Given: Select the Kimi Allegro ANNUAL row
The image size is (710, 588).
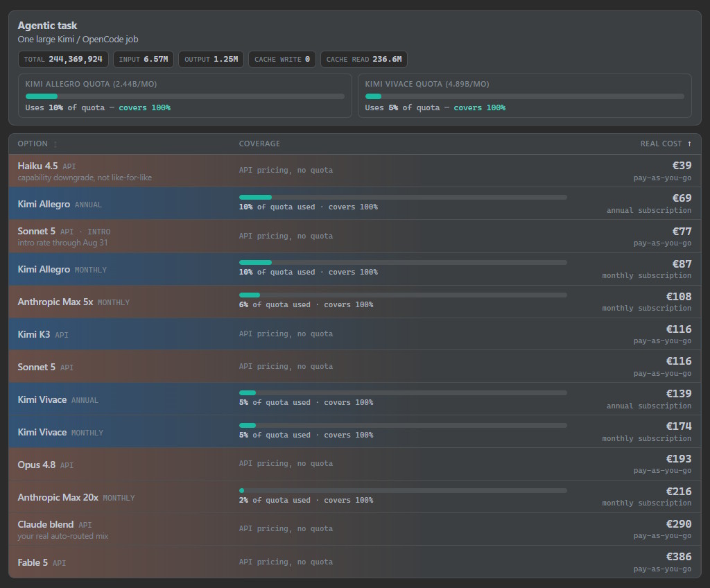Looking at the screenshot, I should [x=354, y=203].
